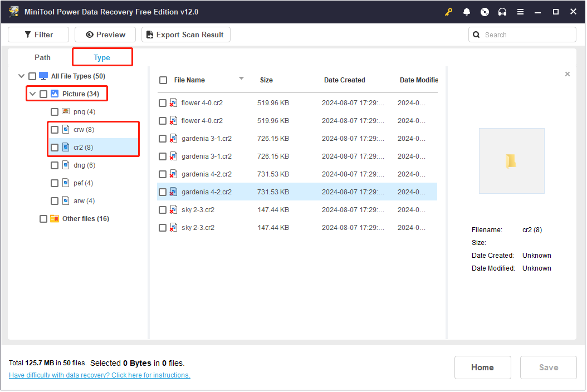Image resolution: width=587 pixels, height=392 pixels.
Task: Tick the select-all checkbox beside File Name header
Action: tap(163, 80)
